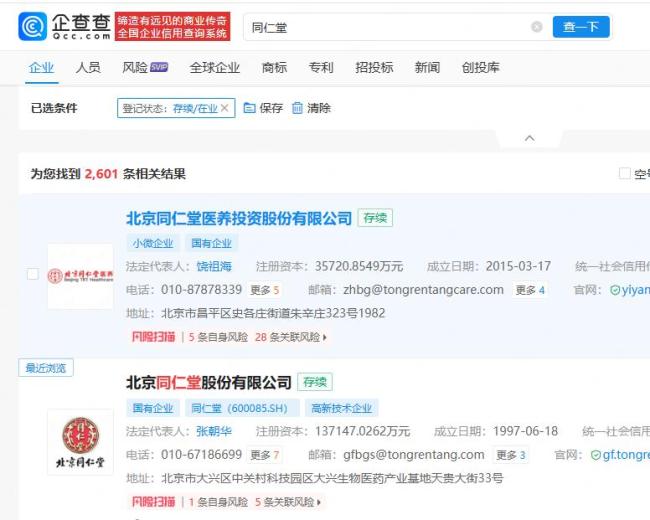The height and width of the screenshot is (520, 650).
Task: Click phone number 010-67186699
Action: (x=201, y=455)
